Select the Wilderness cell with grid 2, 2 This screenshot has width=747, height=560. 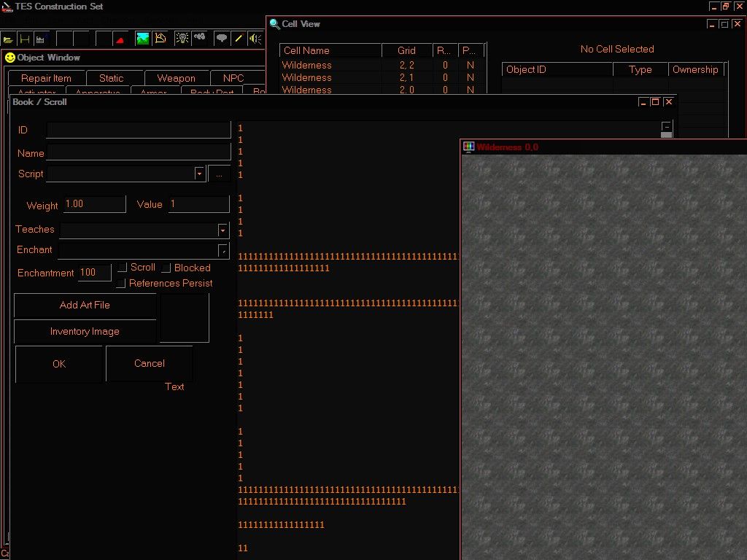click(x=382, y=65)
